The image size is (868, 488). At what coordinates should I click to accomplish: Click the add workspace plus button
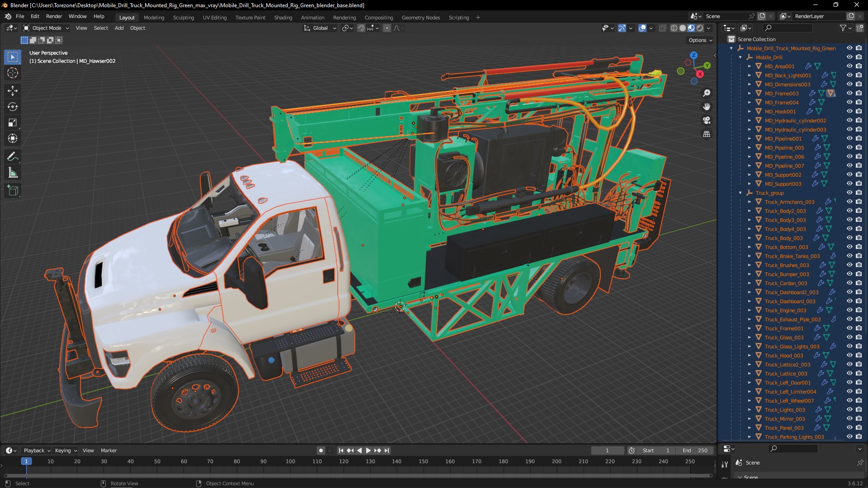tap(478, 18)
